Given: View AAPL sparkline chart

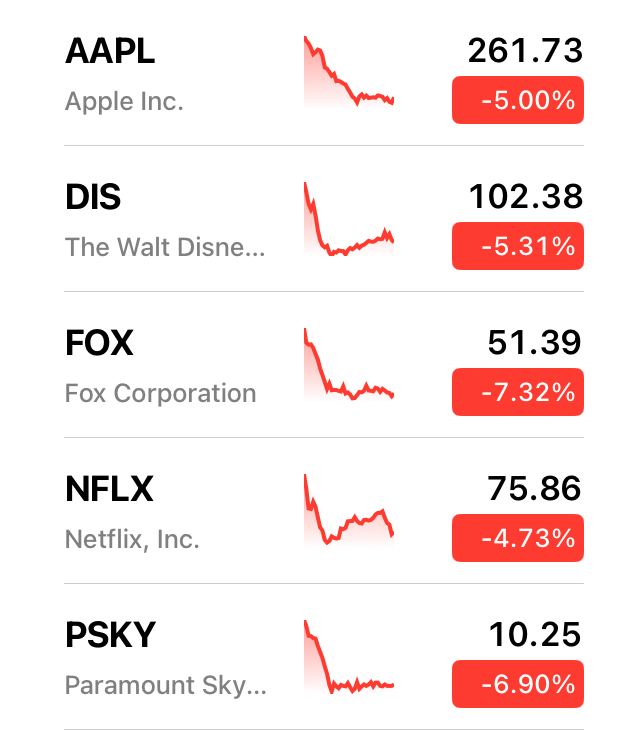Looking at the screenshot, I should tap(349, 73).
